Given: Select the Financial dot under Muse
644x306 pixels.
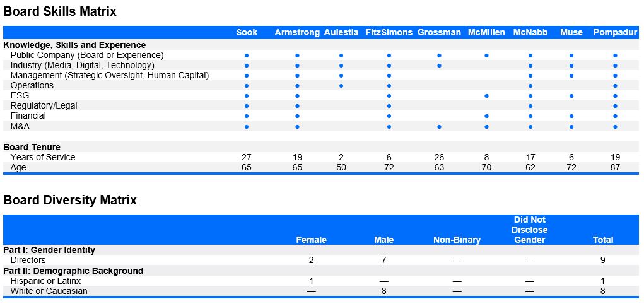Looking at the screenshot, I should click(571, 116).
